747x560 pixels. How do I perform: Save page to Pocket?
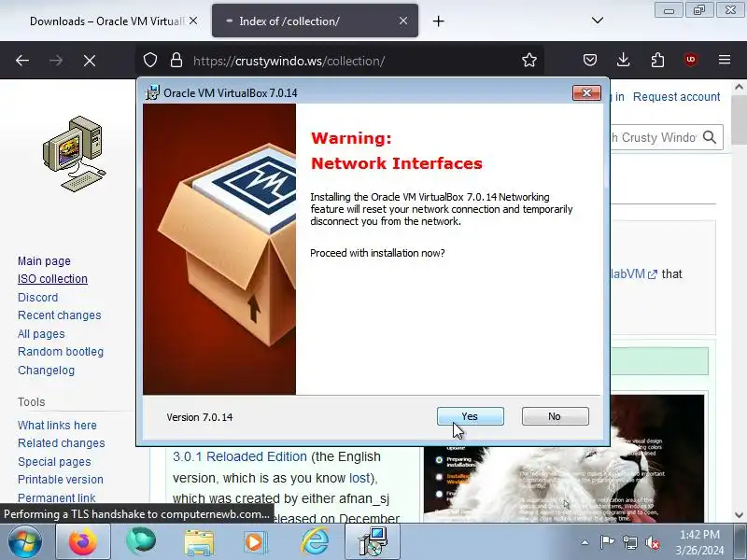590,60
